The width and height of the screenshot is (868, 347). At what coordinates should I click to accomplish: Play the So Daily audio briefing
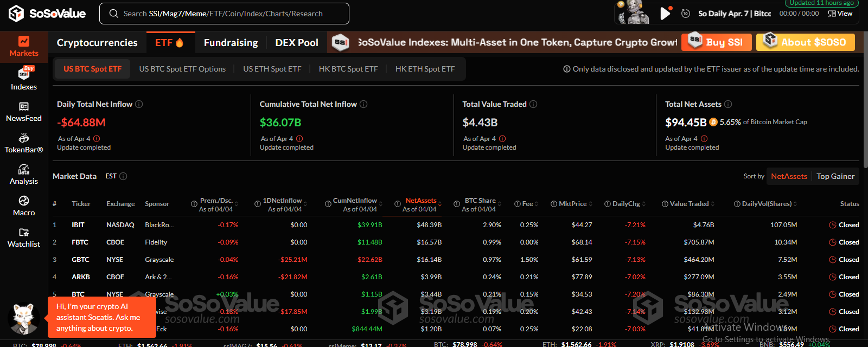point(665,13)
